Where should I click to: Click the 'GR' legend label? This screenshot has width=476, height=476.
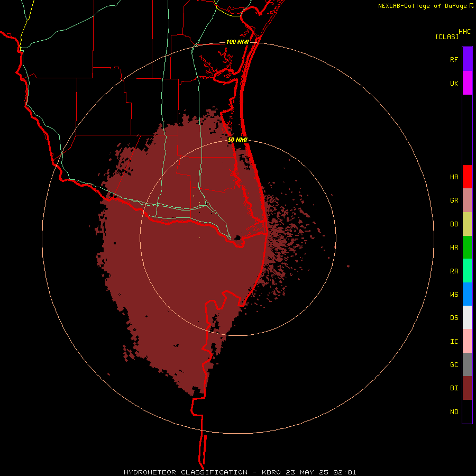(454, 200)
